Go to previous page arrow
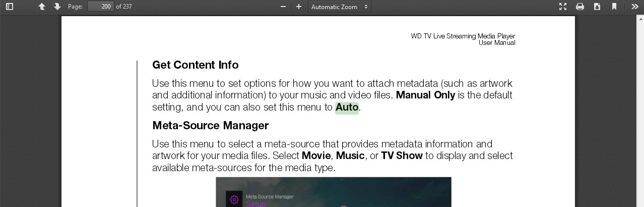The image size is (644, 207). 42,7
